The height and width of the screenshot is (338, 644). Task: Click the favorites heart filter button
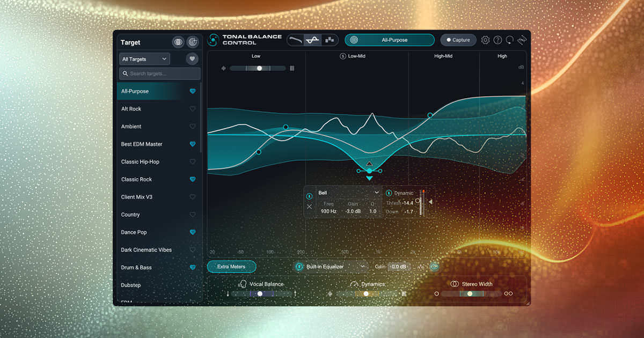point(192,59)
